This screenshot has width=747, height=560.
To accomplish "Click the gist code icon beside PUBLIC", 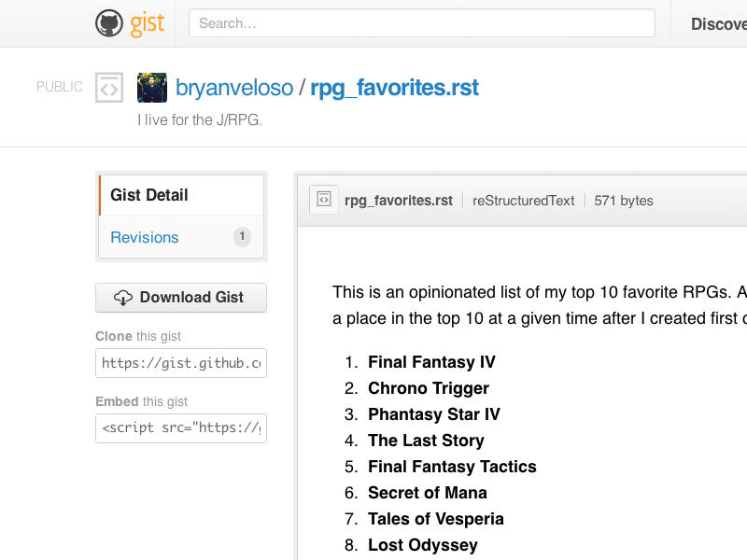I will pyautogui.click(x=109, y=87).
